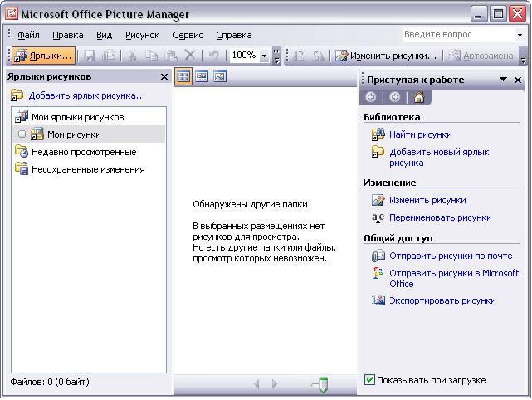Open Изменить рисунки toolbar button
The height and width of the screenshot is (400, 532).
click(x=386, y=56)
